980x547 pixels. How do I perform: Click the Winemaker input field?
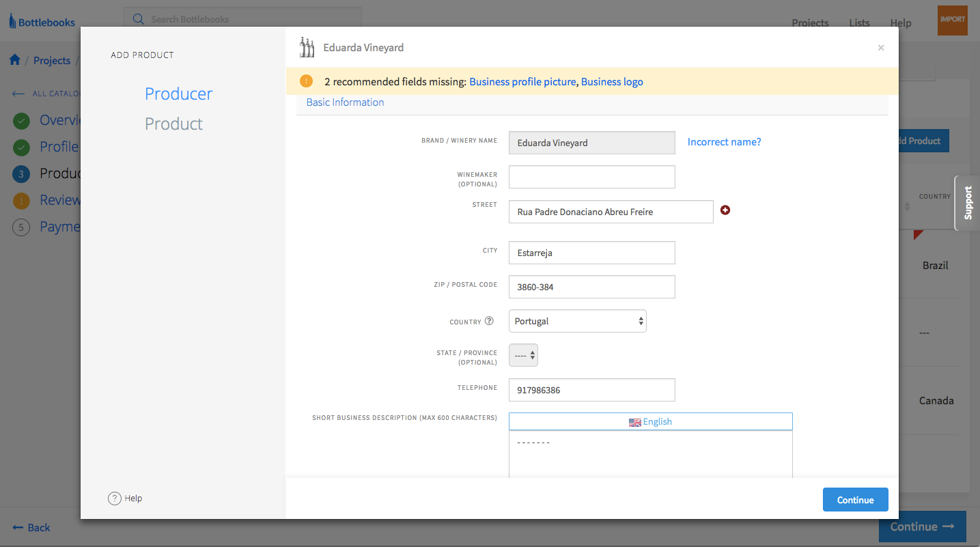click(592, 177)
